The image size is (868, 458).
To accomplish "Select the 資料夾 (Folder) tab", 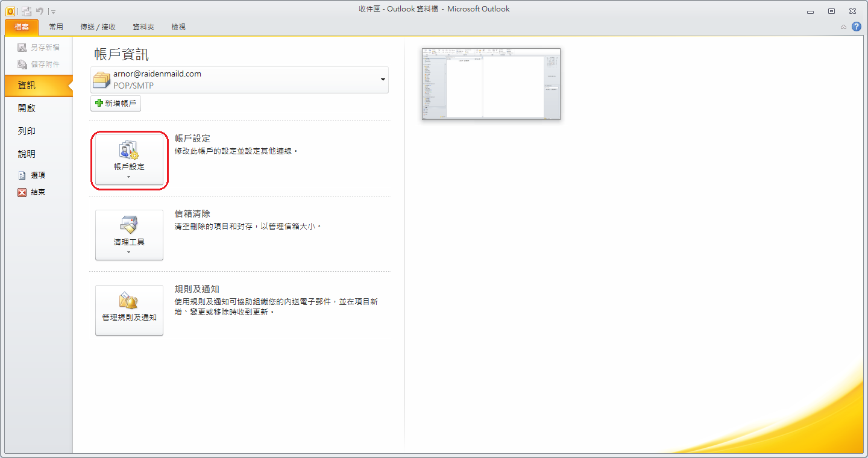I will (143, 27).
